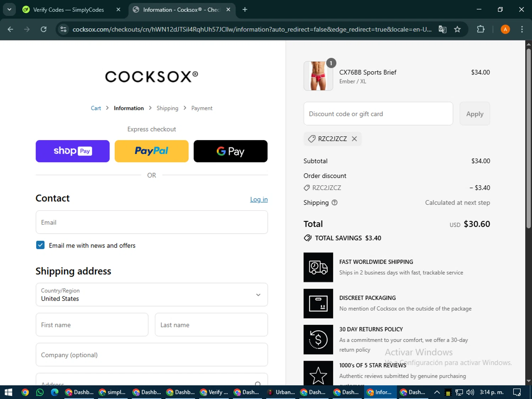
Task: Click the 30 day returns dollar icon
Action: 318,339
